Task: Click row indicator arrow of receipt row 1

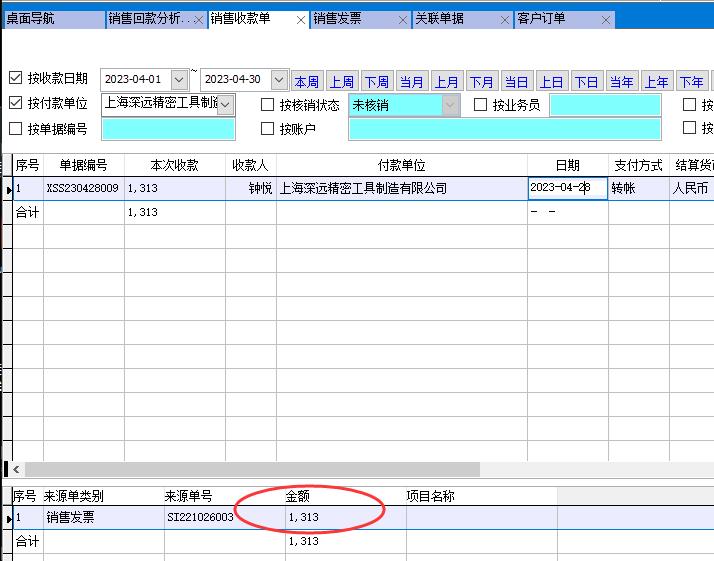Action: pyautogui.click(x=8, y=189)
